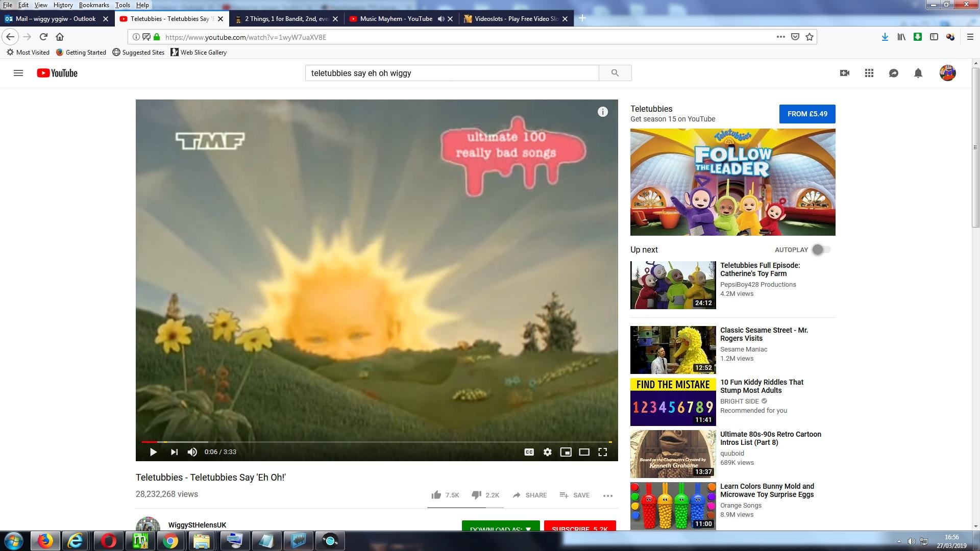This screenshot has height=551, width=980.
Task: Open the YouTube apps grid
Action: tap(869, 73)
